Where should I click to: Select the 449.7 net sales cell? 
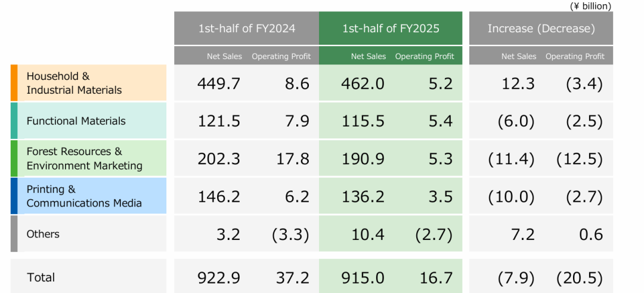[x=218, y=84]
